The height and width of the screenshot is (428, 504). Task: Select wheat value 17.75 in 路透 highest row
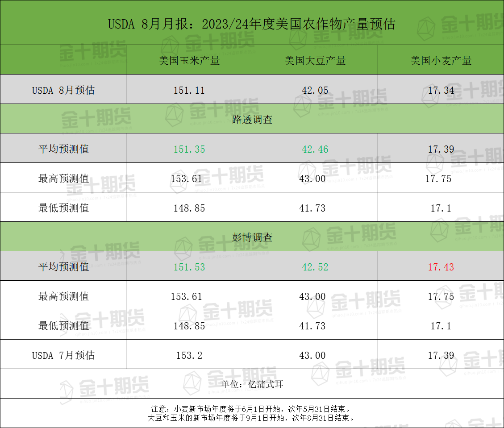click(x=438, y=179)
